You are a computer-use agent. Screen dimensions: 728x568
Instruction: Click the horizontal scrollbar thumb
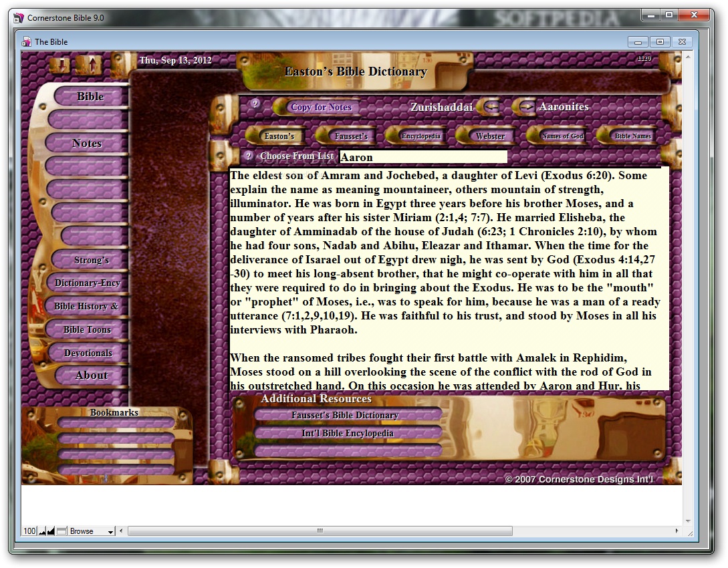click(x=320, y=531)
